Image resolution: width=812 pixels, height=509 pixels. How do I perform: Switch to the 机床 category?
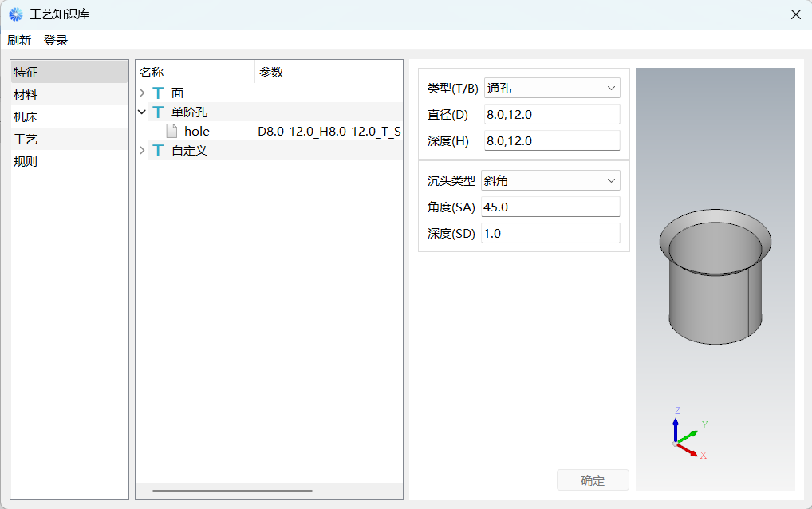[26, 117]
